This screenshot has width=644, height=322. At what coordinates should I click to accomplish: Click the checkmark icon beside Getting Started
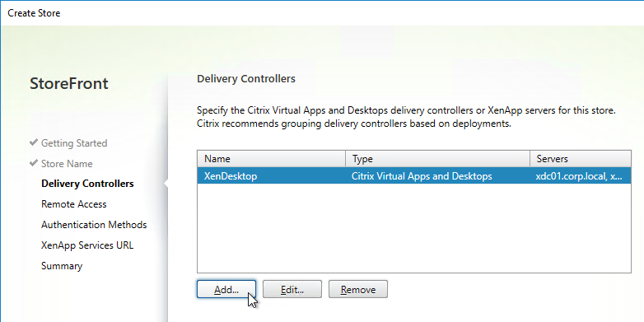(34, 142)
